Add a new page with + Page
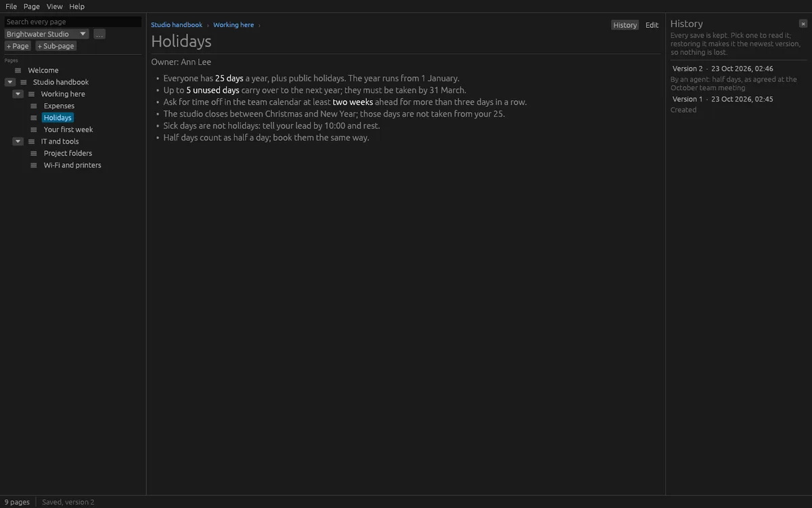 point(18,46)
